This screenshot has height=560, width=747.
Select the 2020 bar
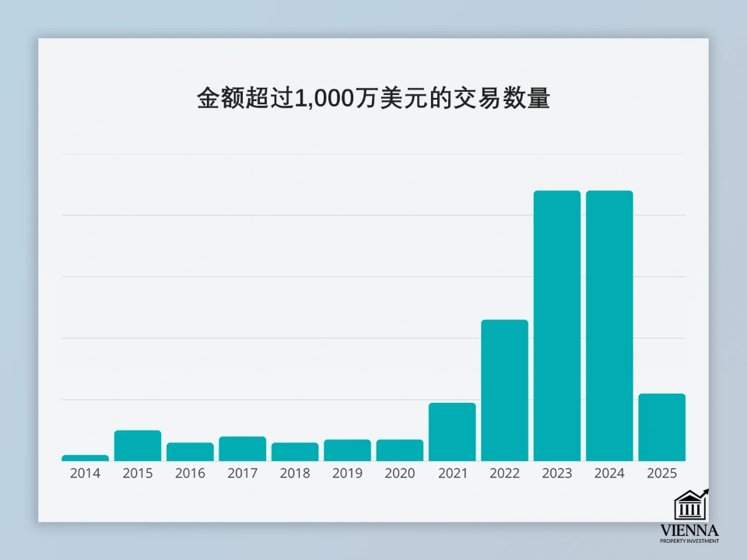399,451
